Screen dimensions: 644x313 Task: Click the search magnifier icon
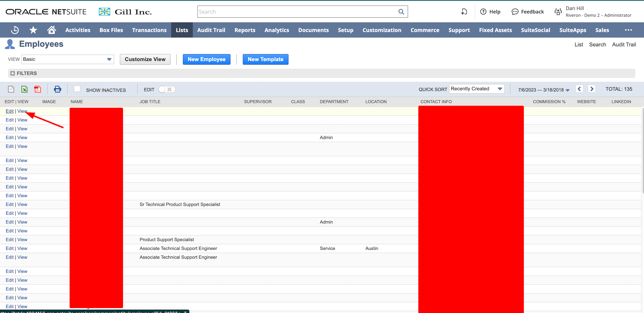click(401, 12)
